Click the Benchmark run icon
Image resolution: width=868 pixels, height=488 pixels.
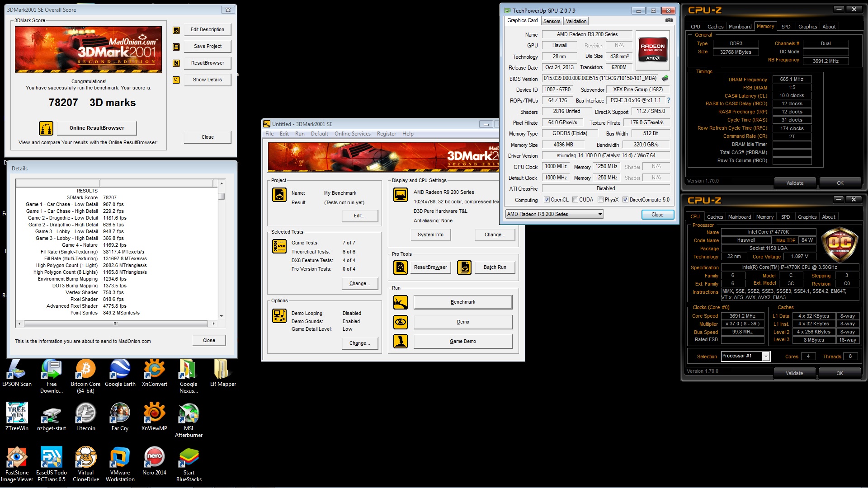[401, 302]
